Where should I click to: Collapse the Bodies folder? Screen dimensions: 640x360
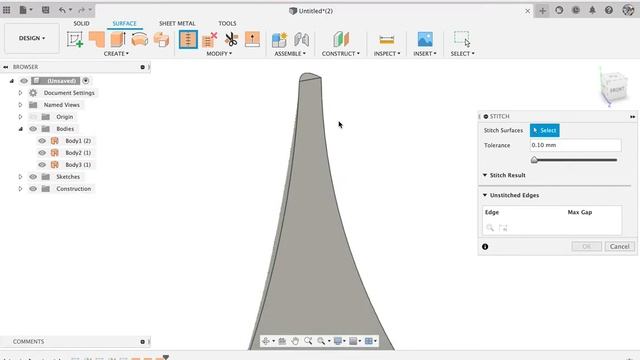(20, 129)
